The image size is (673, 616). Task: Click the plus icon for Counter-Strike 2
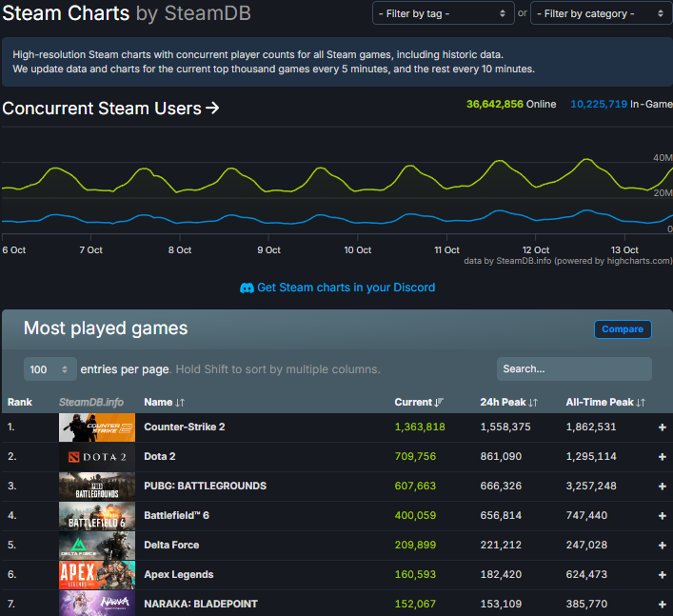coord(662,427)
